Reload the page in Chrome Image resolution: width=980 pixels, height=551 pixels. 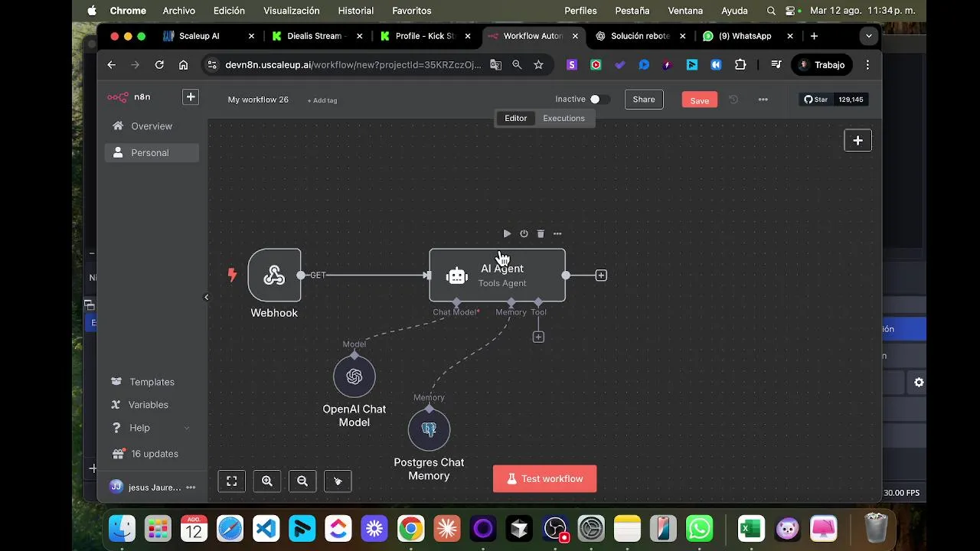click(159, 65)
